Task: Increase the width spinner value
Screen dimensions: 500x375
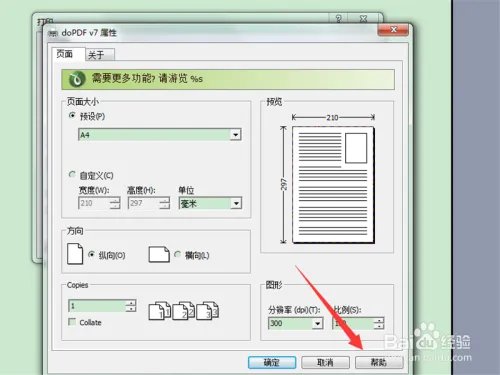Action: click(x=115, y=200)
